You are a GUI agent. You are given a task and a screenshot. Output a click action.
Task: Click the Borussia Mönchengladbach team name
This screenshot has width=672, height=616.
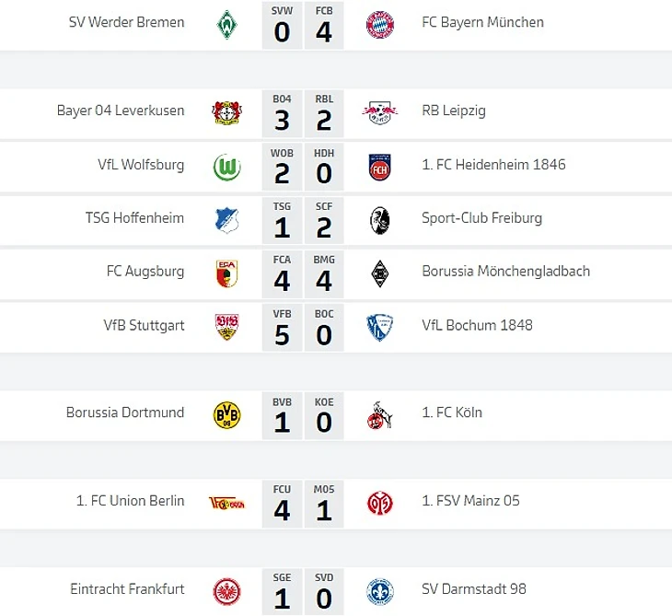505,272
